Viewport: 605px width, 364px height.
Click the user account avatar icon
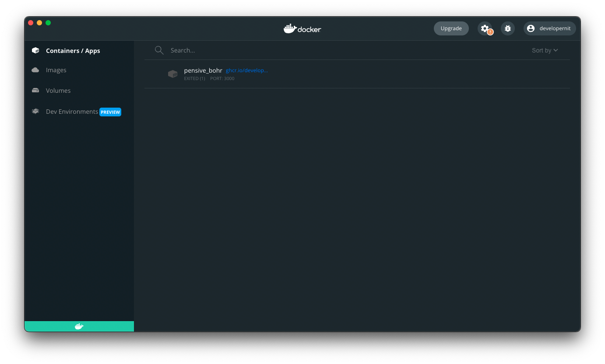(x=531, y=28)
